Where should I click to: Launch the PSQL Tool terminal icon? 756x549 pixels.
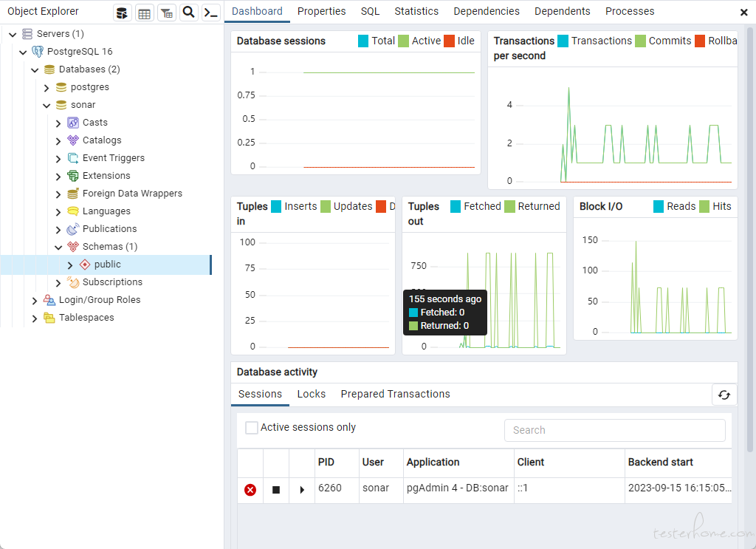[211, 13]
